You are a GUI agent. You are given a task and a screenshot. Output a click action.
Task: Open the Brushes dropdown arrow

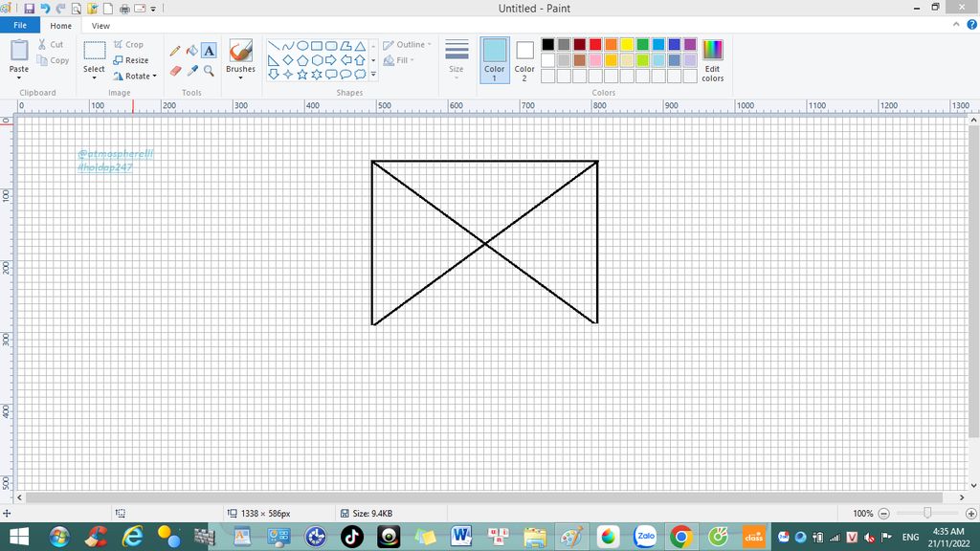[x=240, y=78]
